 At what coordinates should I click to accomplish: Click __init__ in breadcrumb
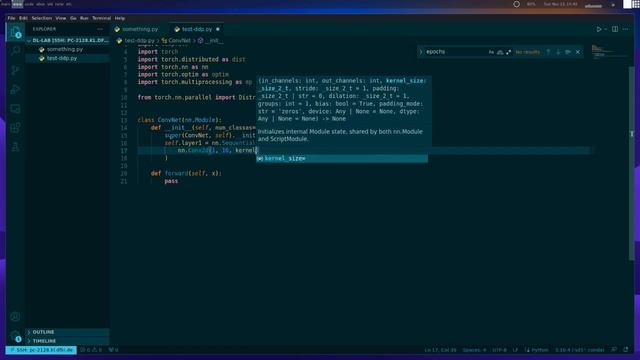click(214, 41)
